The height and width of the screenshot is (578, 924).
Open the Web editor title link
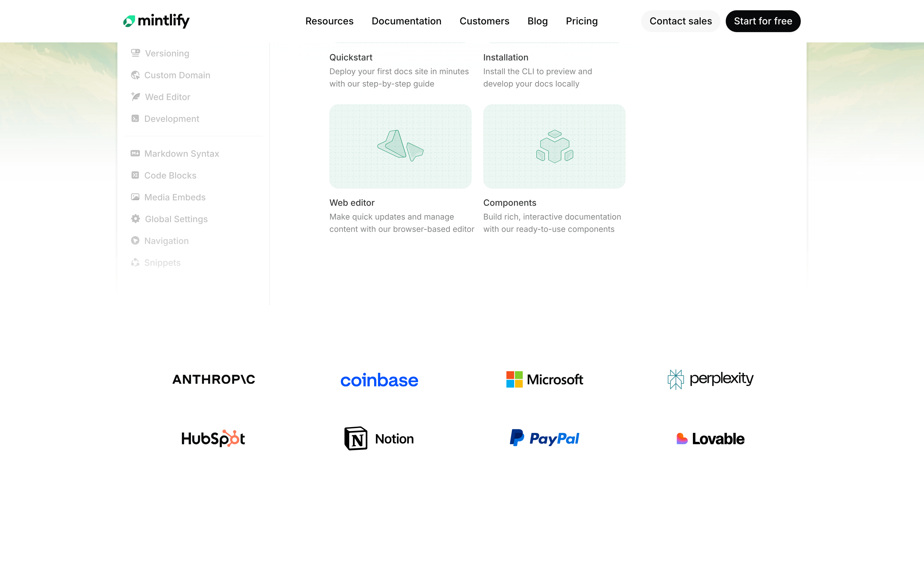click(352, 203)
